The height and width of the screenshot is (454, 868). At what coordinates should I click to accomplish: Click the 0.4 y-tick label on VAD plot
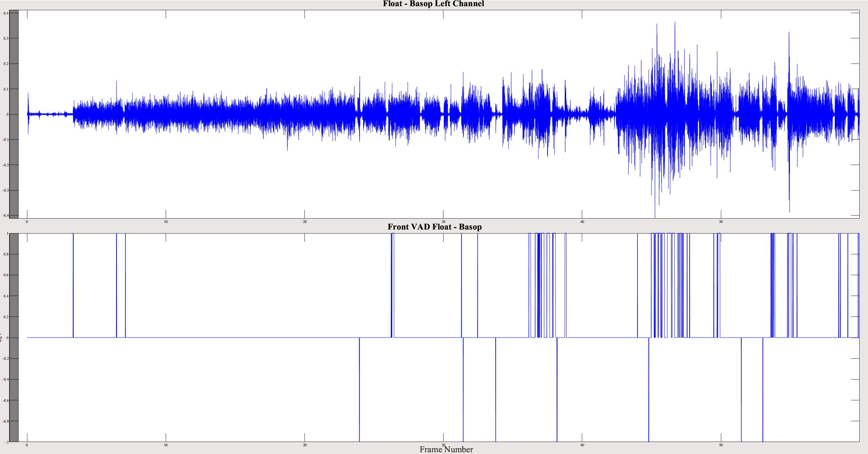[6, 296]
